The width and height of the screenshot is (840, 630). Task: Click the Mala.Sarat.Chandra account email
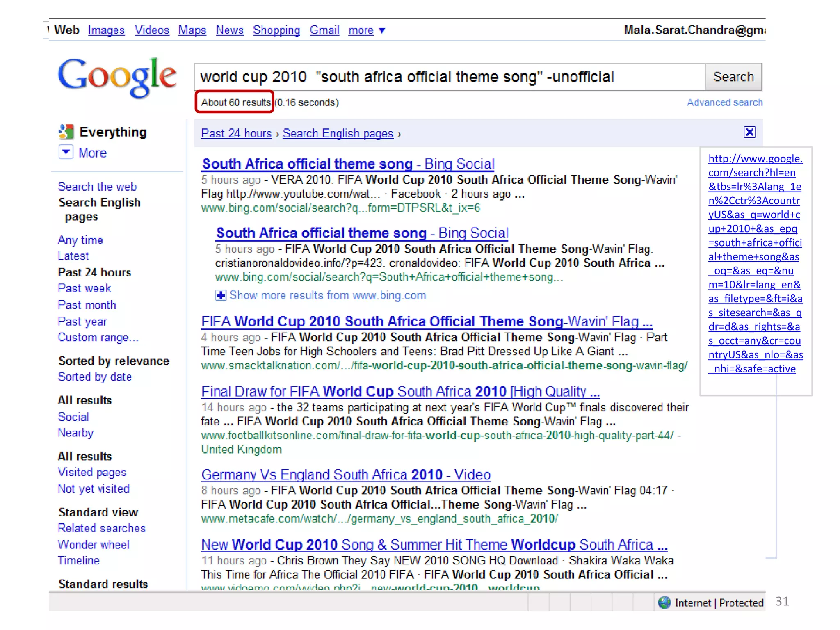coord(694,30)
